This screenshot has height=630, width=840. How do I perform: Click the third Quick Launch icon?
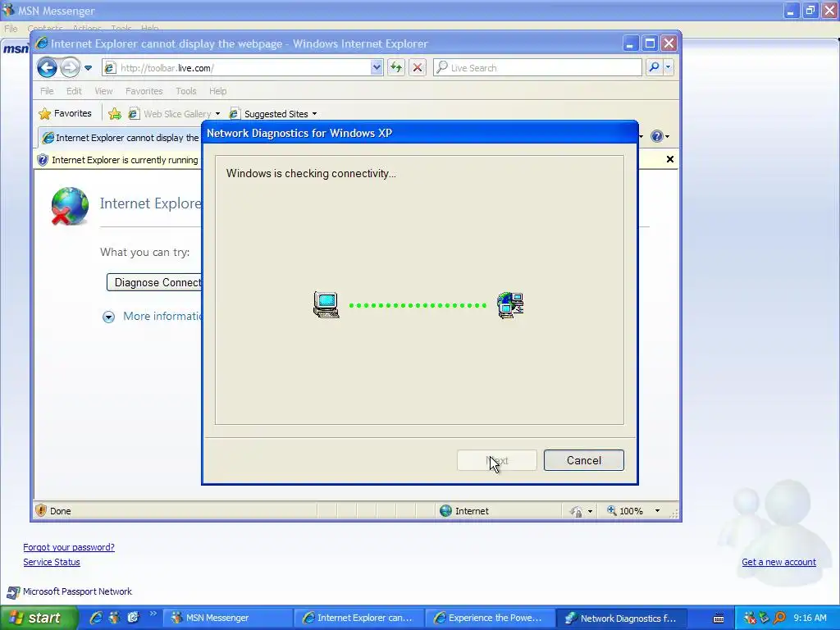(133, 618)
